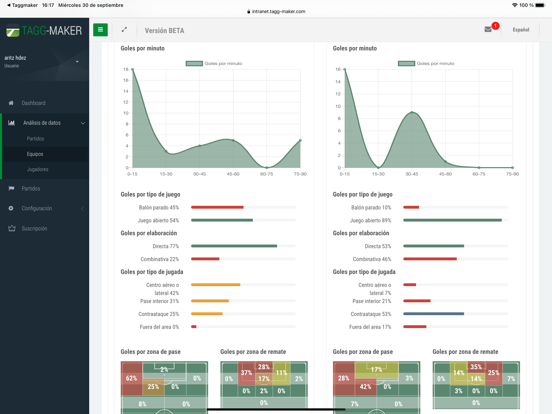Toggle fullscreen with the expand arrows icon

(124, 30)
